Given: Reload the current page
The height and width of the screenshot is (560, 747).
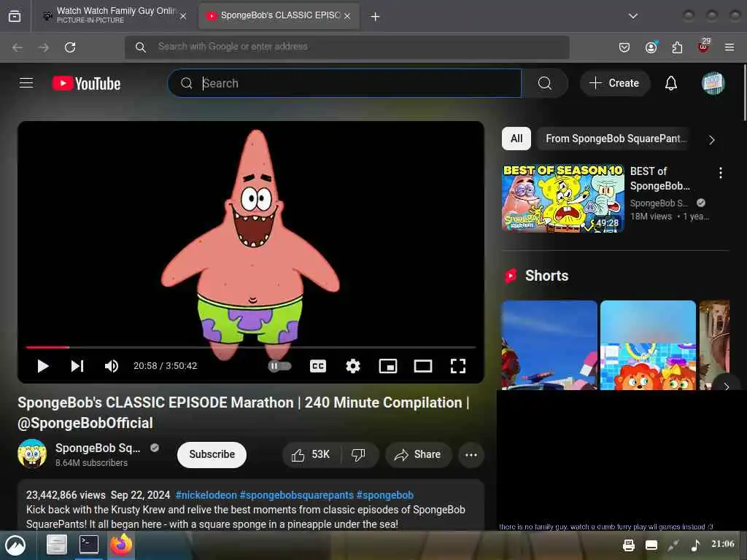Looking at the screenshot, I should pos(70,47).
